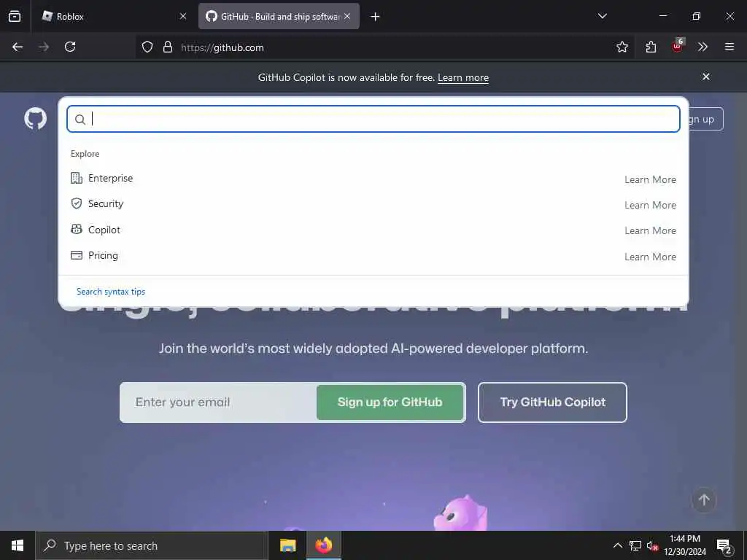
Task: Click the Enterprise building icon
Action: point(76,178)
